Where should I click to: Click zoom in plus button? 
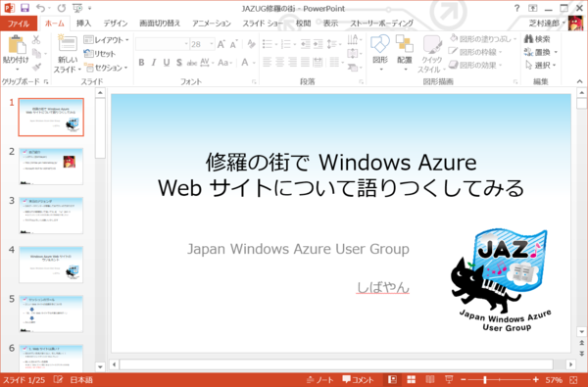535,380
